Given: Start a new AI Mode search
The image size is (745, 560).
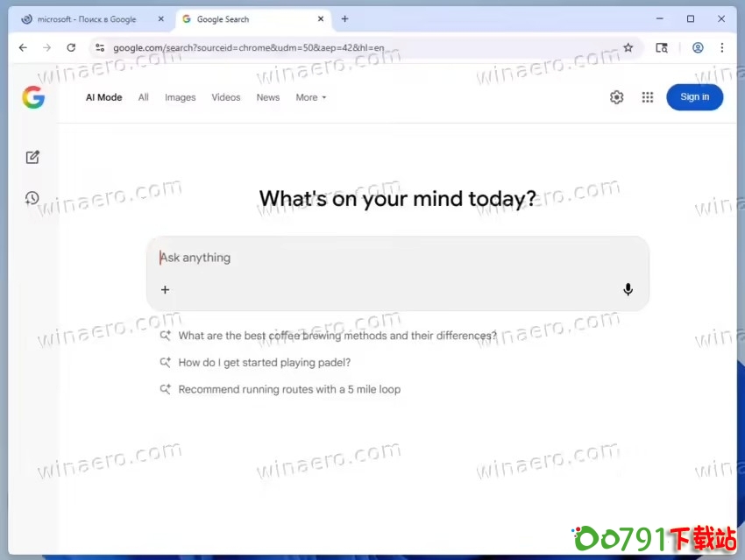Looking at the screenshot, I should (32, 158).
